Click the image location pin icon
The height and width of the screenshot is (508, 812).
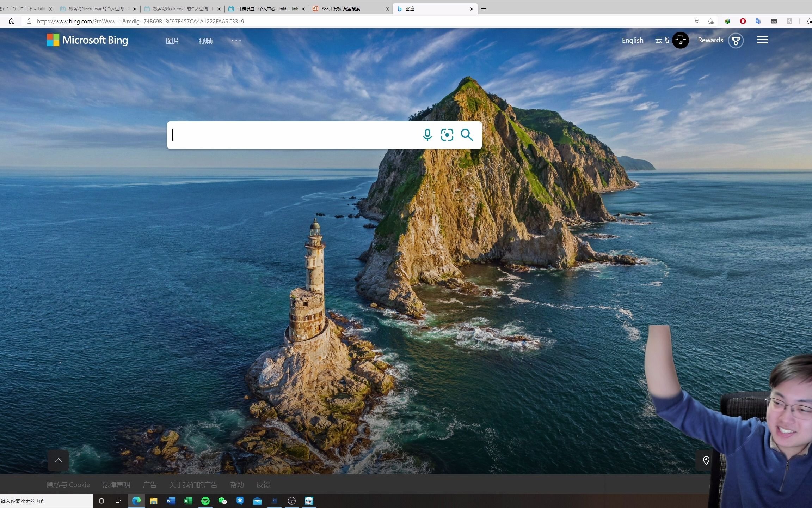pyautogui.click(x=706, y=460)
